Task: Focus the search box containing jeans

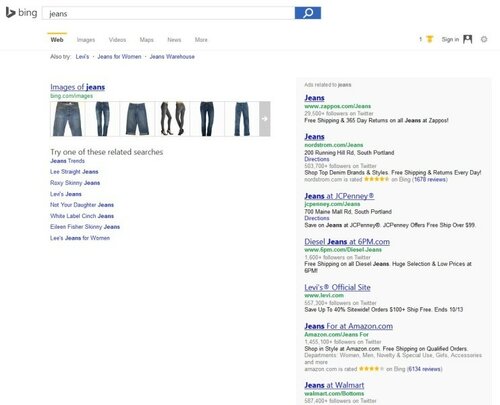Action: pyautogui.click(x=168, y=13)
